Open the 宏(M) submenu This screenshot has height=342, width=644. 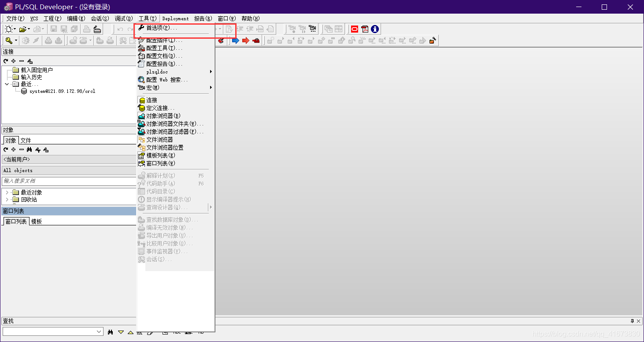click(176, 88)
